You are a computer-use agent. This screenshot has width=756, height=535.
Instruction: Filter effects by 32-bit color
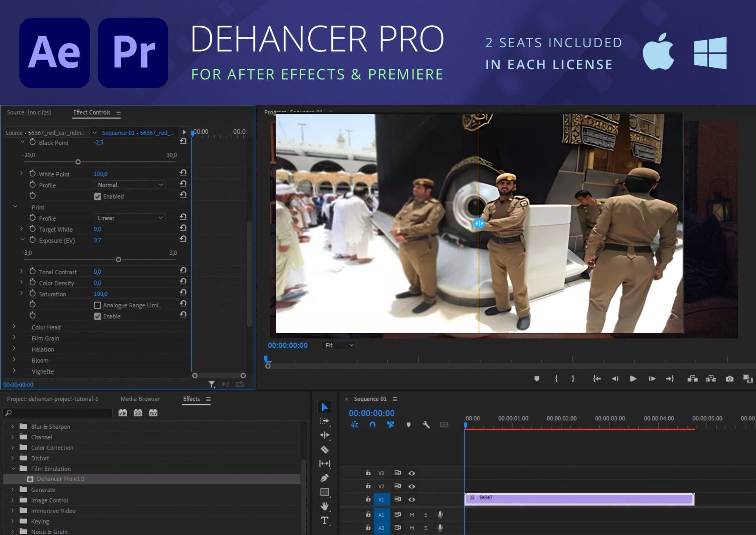tap(138, 413)
